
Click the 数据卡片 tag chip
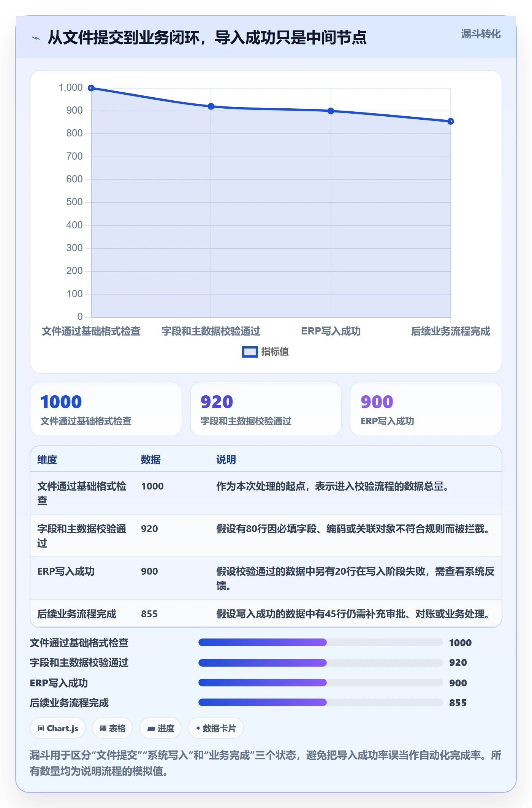pyautogui.click(x=216, y=728)
